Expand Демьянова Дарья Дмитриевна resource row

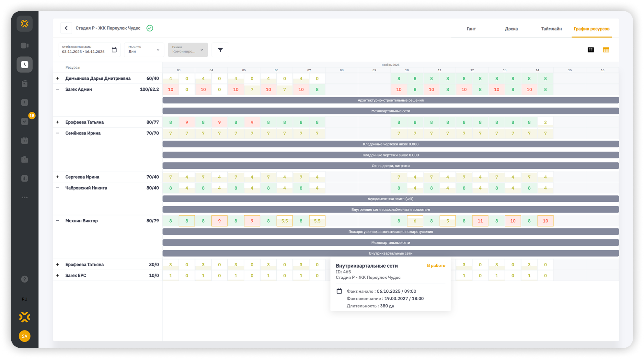(58, 78)
